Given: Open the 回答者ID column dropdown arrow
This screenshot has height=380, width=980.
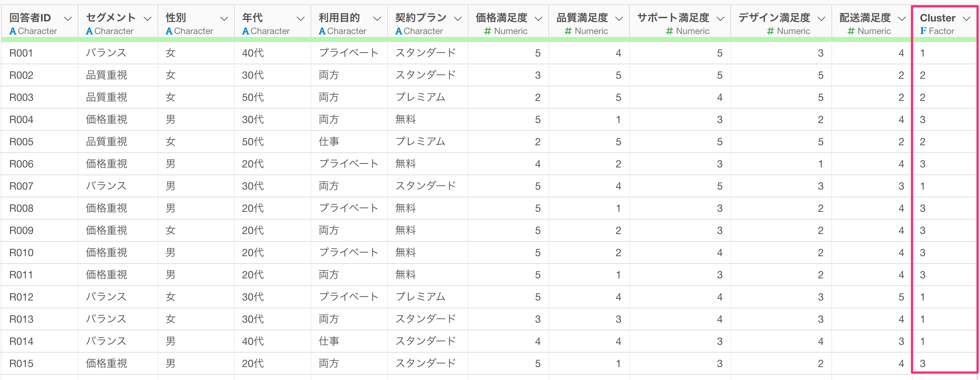Looking at the screenshot, I should [x=68, y=18].
